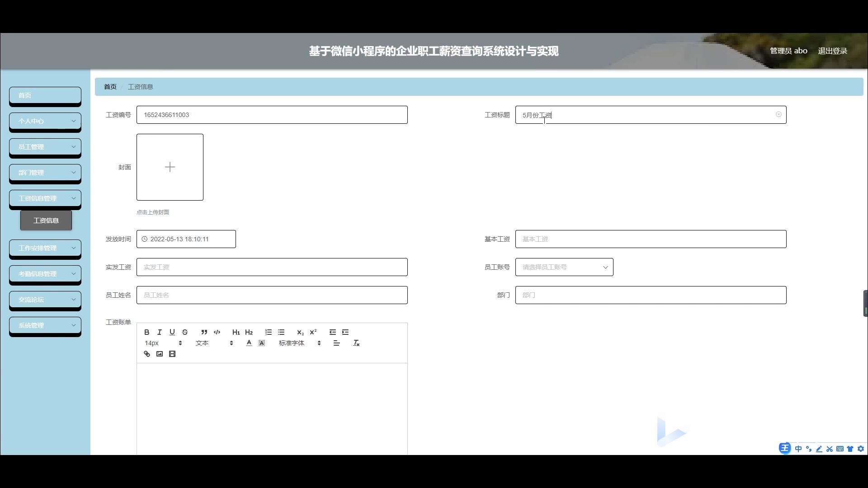Expand the 员工管理 sidebar menu
868x488 pixels.
pos(45,147)
